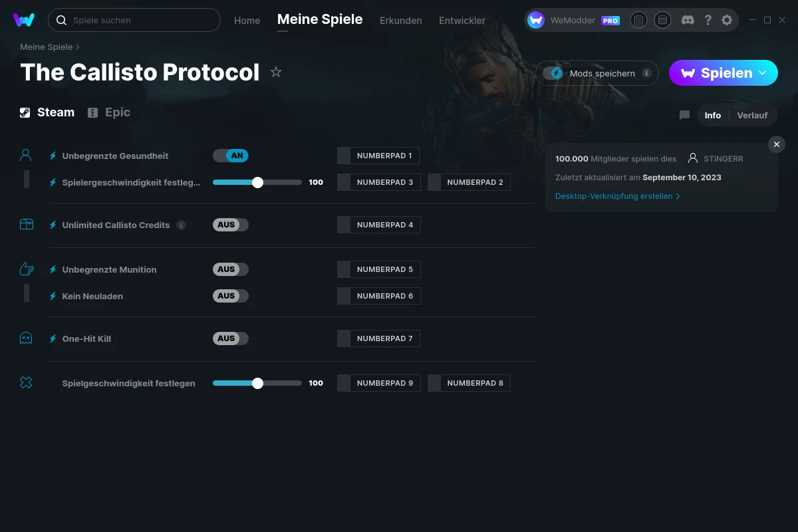Close the info panel
Viewport: 798px width, 532px height.
click(777, 144)
